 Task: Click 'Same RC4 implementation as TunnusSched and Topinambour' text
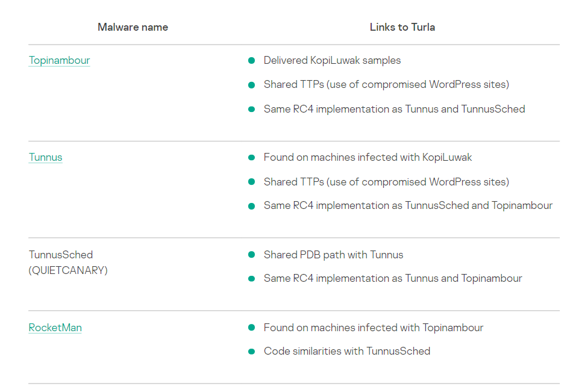click(408, 205)
